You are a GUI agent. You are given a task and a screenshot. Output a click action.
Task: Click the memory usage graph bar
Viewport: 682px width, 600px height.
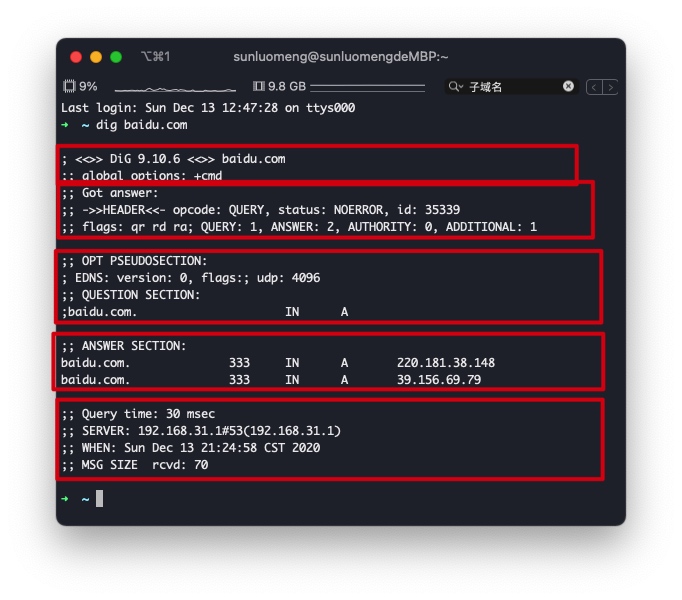[368, 88]
